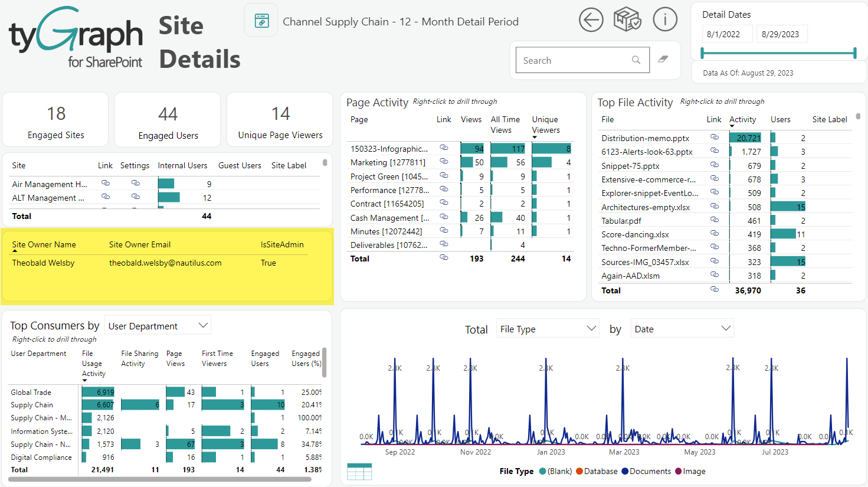
Task: Open settings link icon for ALT Management
Action: pyautogui.click(x=136, y=197)
